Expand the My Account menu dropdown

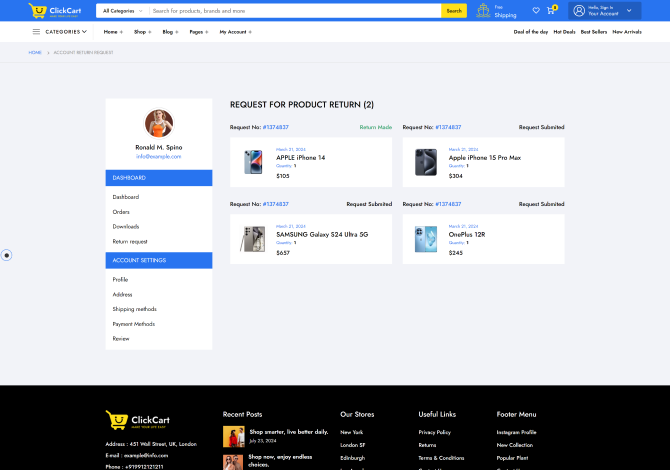[x=235, y=32]
